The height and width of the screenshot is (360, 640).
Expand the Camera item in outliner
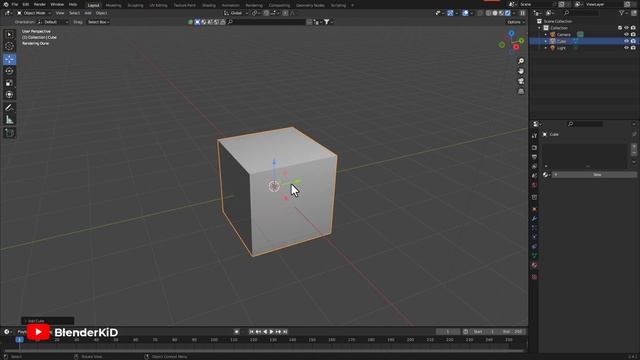(546, 35)
